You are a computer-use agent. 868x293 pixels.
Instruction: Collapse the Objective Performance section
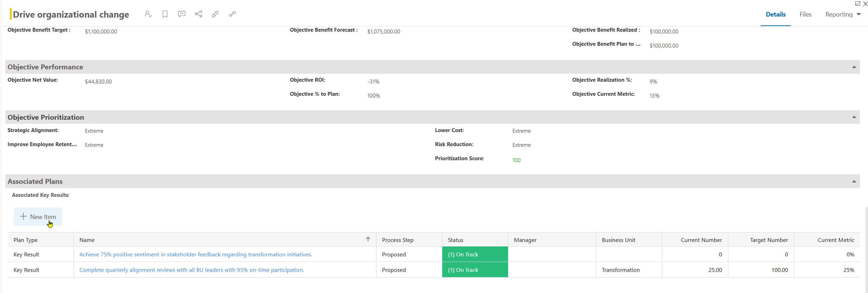pos(854,67)
